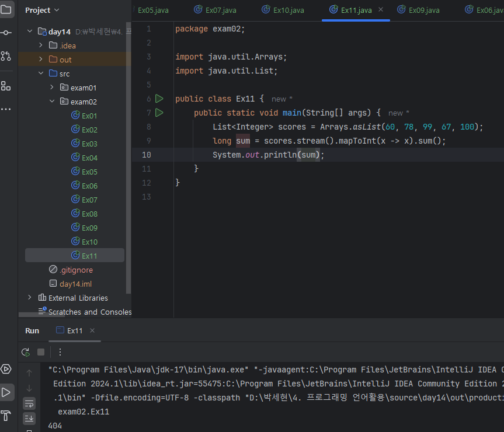Click the 'new *' hint after class Ex11
This screenshot has height=432, width=504.
282,99
